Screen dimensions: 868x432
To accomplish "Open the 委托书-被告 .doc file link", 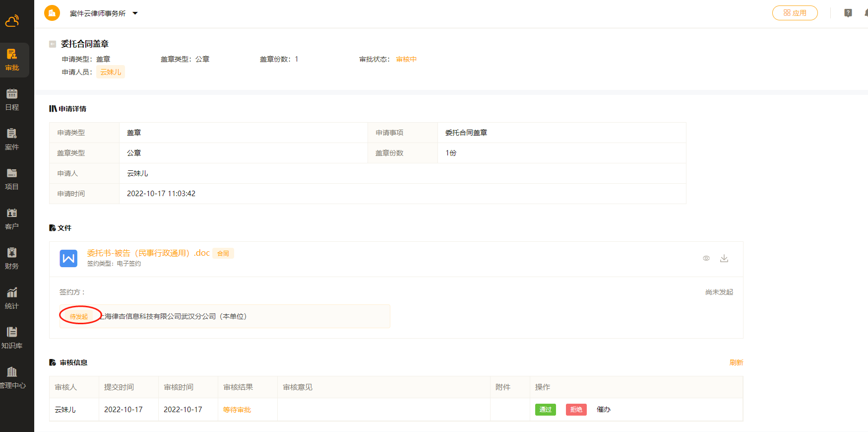I will coord(148,253).
